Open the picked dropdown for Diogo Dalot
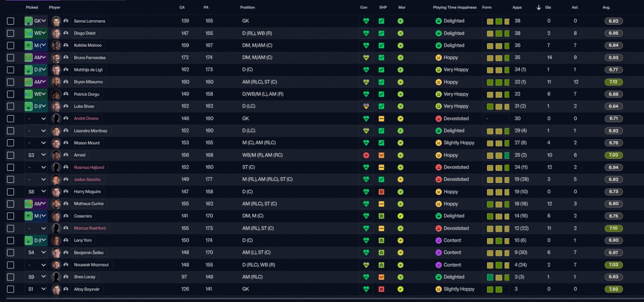The image size is (644, 302). pyautogui.click(x=36, y=33)
